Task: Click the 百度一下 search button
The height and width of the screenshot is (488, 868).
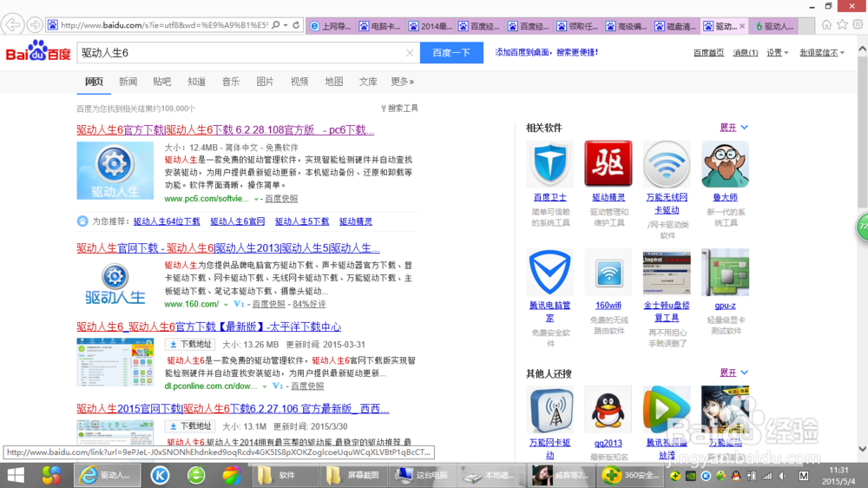Action: [451, 53]
